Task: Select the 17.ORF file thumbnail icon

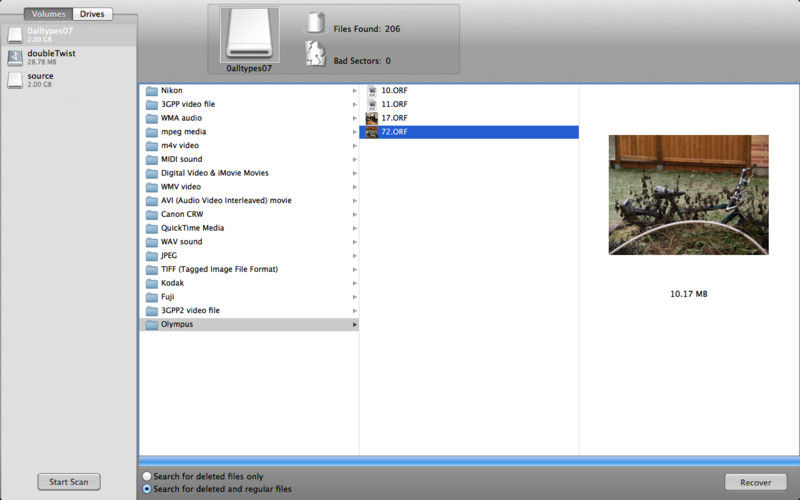Action: tap(372, 118)
